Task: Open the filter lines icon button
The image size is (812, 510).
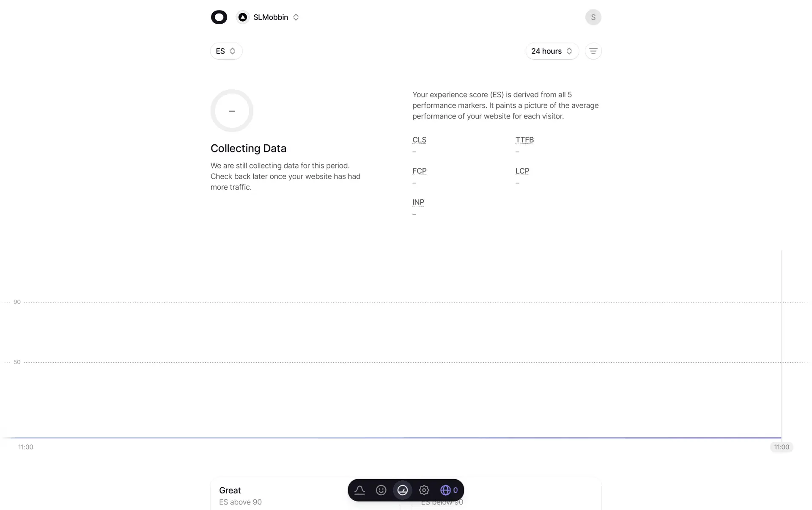Action: pos(593,51)
